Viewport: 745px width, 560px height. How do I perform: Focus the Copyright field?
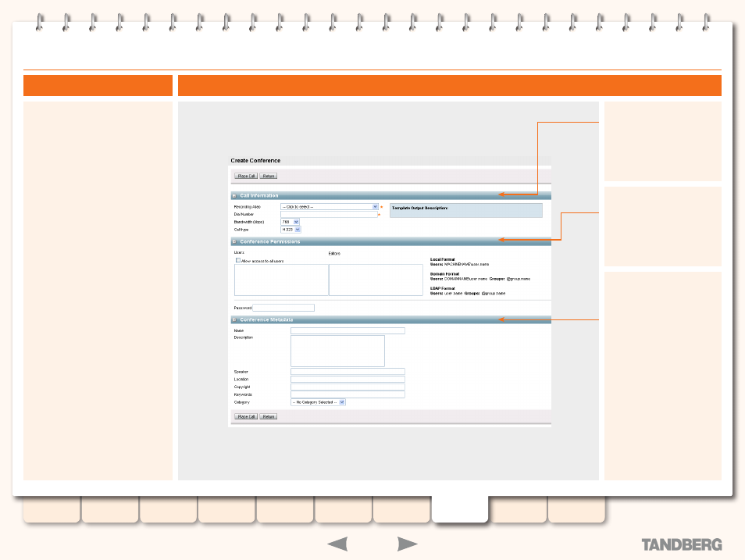(x=348, y=387)
